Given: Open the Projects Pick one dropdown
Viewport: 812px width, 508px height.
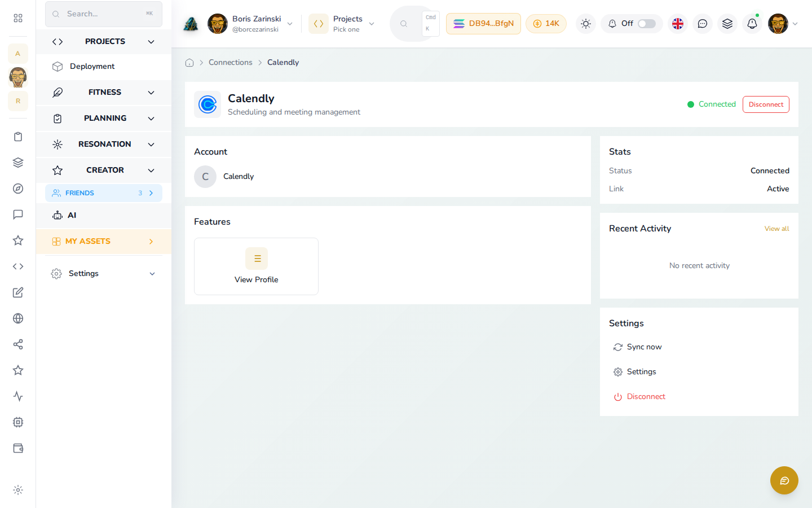Looking at the screenshot, I should [x=342, y=24].
